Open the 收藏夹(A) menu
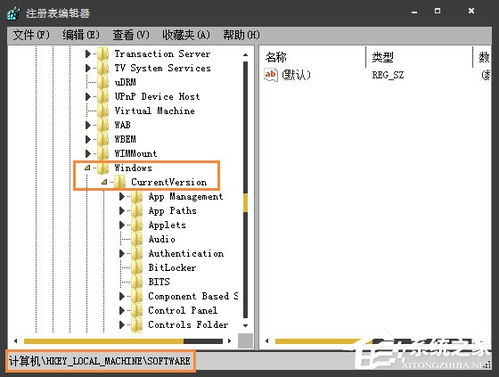This screenshot has width=499, height=377. point(186,35)
